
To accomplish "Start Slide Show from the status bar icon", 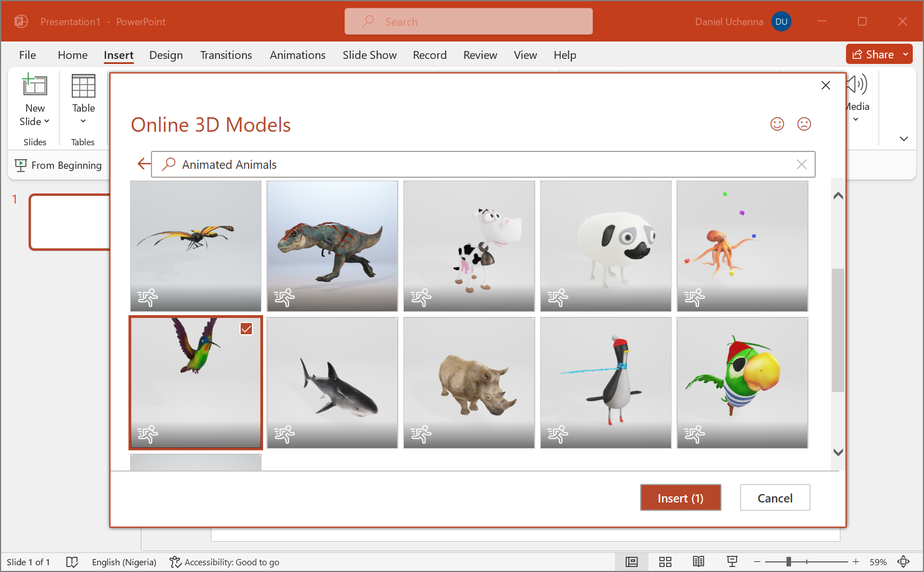I will [x=732, y=561].
